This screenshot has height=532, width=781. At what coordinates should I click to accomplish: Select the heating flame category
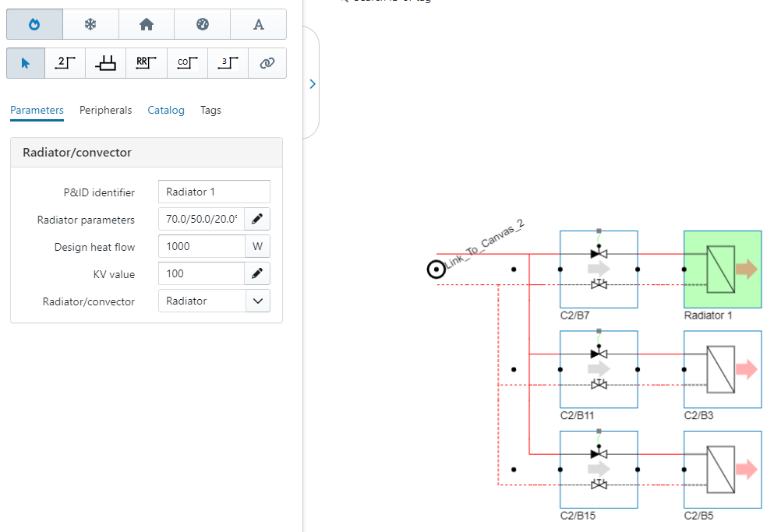[34, 24]
